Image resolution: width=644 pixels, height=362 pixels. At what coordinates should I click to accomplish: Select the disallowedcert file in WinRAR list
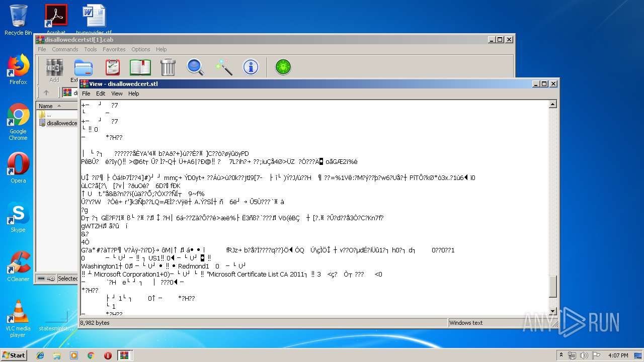coord(58,123)
